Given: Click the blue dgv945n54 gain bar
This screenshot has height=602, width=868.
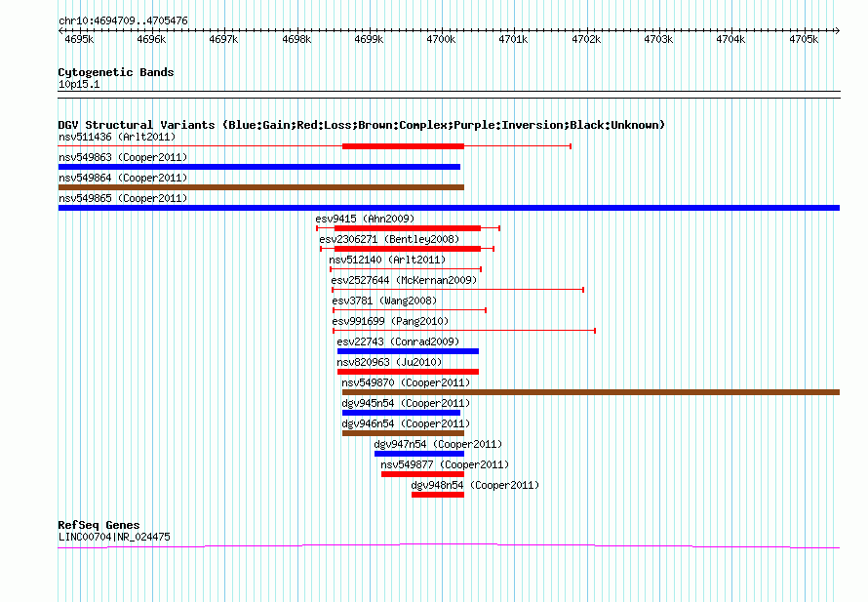Looking at the screenshot, I should click(402, 413).
